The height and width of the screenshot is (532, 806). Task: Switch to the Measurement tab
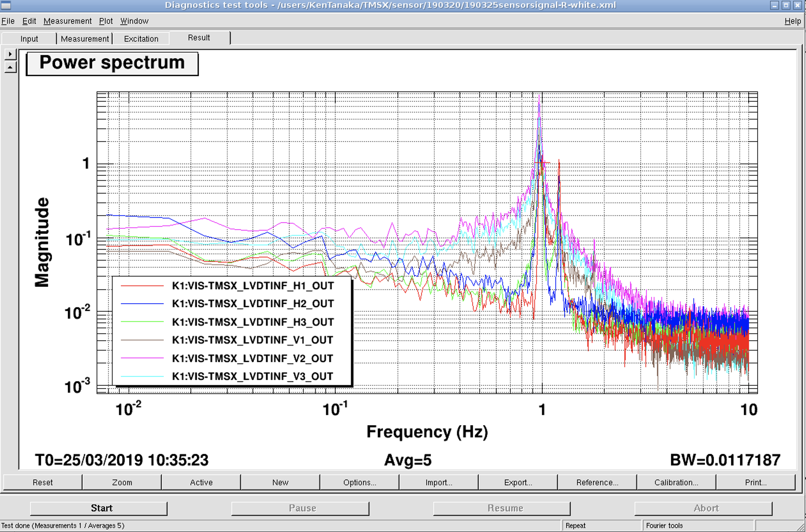pyautogui.click(x=85, y=39)
